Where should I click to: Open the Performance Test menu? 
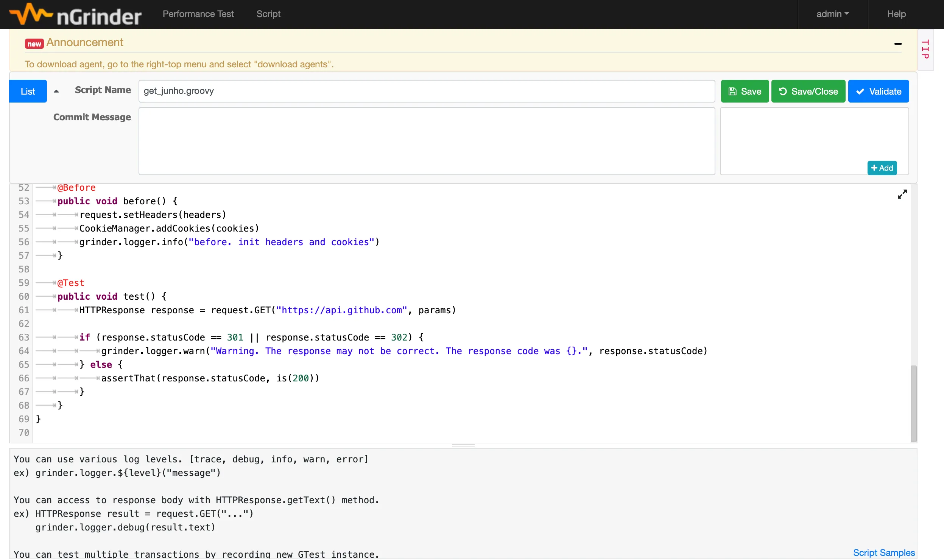tap(198, 14)
